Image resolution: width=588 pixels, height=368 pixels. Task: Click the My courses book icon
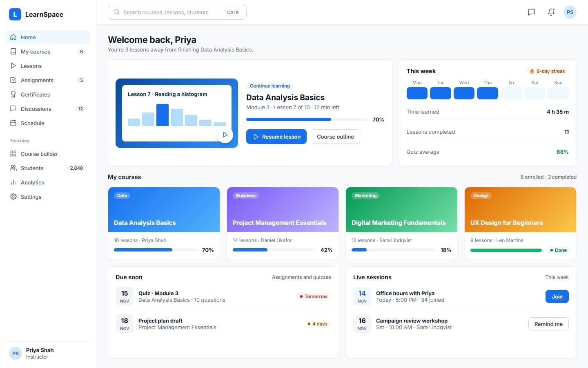coord(13,52)
